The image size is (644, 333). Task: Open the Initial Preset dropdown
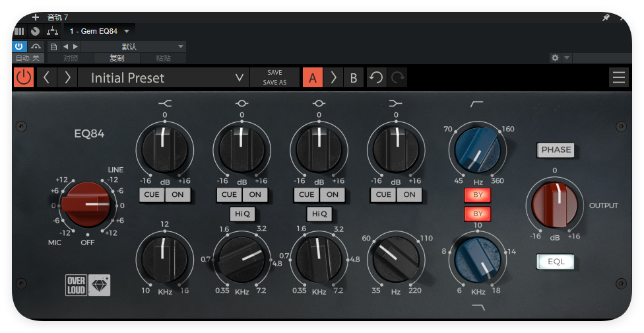(164, 78)
